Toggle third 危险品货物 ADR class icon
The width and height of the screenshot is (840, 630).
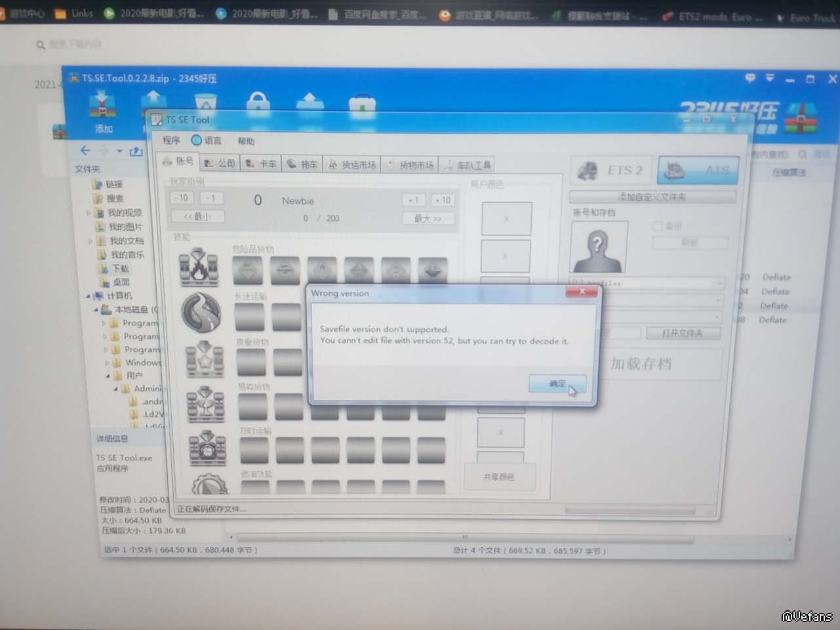(x=322, y=270)
